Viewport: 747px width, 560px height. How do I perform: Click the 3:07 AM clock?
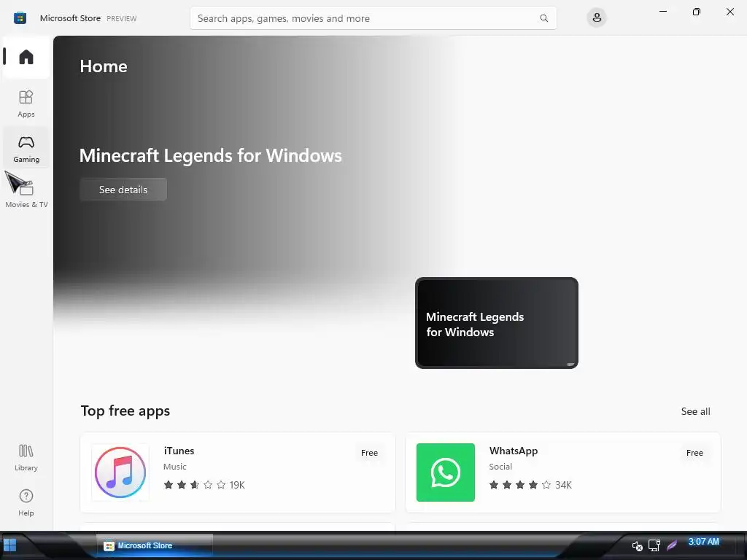[x=704, y=542]
